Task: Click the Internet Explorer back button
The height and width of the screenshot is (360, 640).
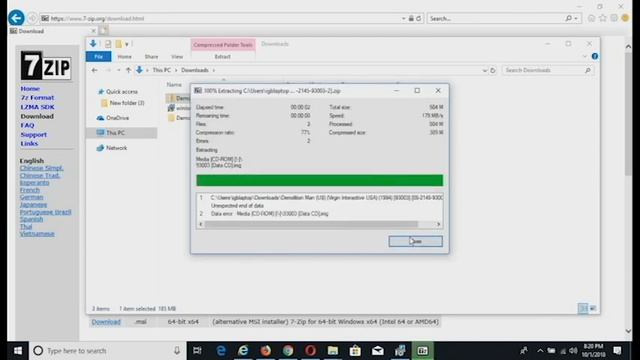Action: [x=16, y=18]
